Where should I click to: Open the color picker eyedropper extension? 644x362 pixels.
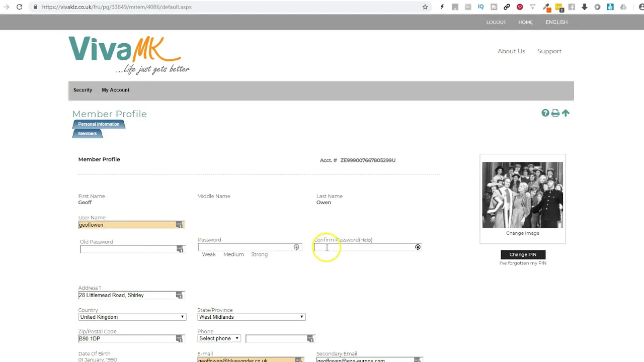tap(546, 7)
